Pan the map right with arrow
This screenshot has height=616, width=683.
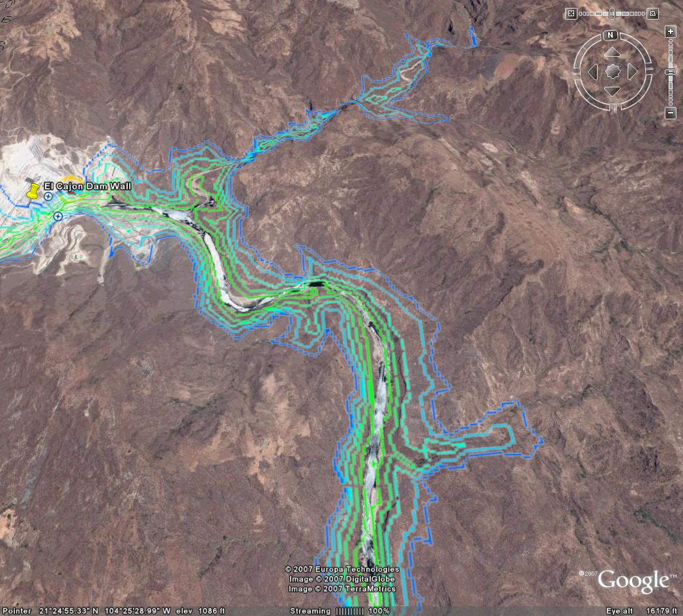632,72
